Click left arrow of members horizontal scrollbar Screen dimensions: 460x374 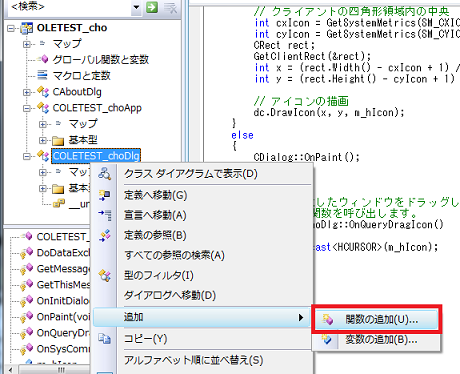(x=11, y=370)
